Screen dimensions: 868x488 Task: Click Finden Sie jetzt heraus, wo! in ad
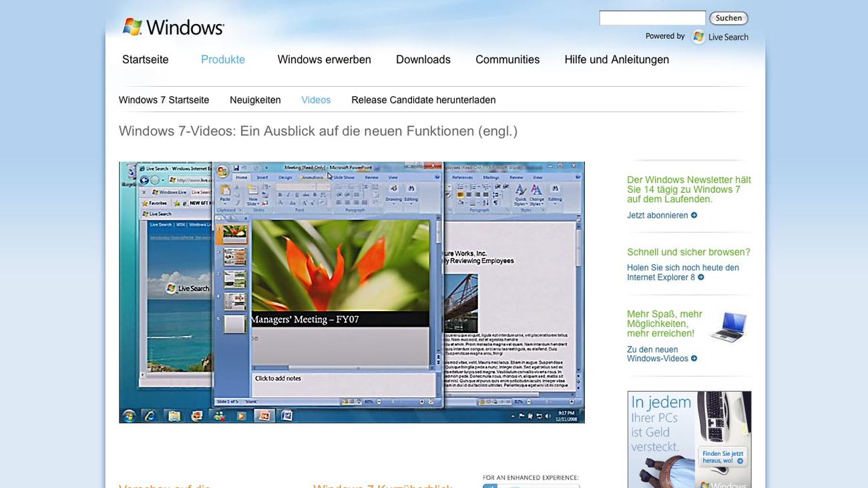click(722, 457)
